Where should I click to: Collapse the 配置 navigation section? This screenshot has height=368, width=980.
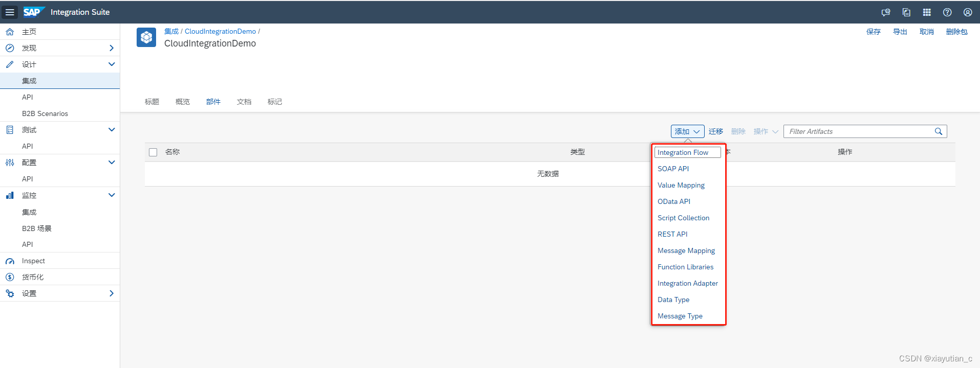coord(112,163)
